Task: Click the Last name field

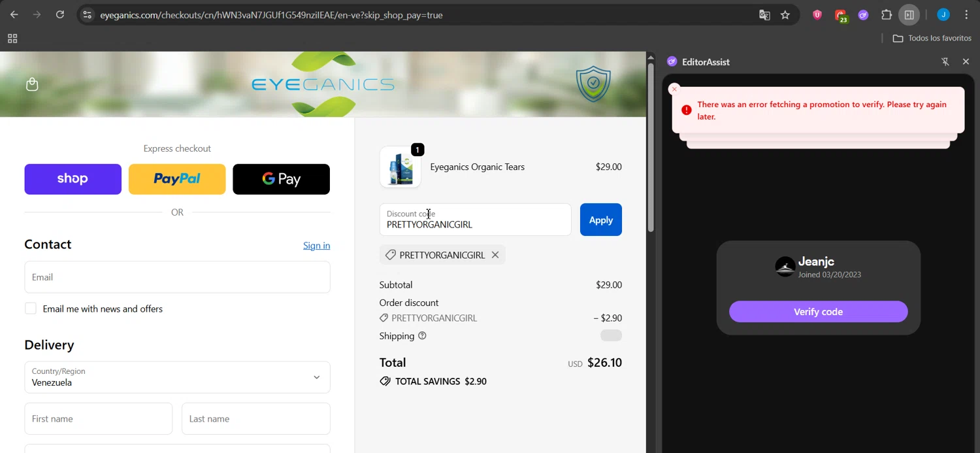Action: 256,418
